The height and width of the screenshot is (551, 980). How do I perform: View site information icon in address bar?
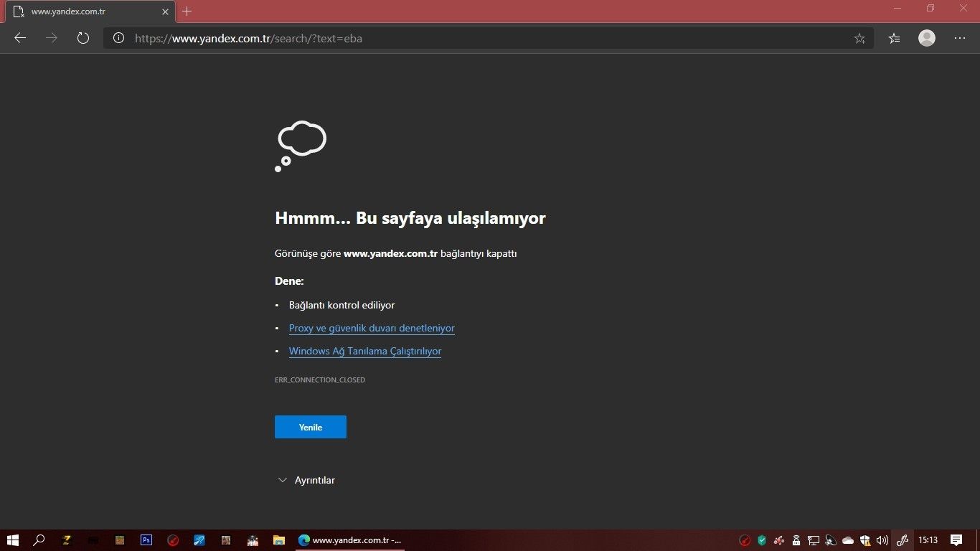[118, 38]
